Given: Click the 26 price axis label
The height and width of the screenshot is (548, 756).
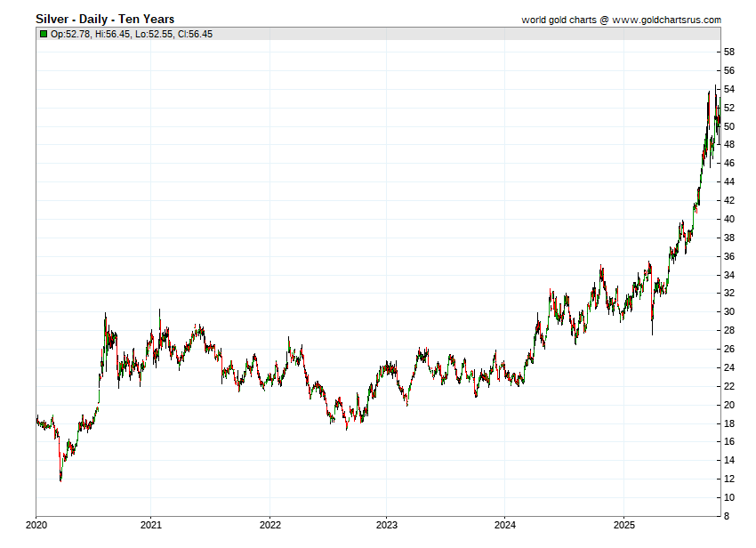Looking at the screenshot, I should (x=729, y=349).
